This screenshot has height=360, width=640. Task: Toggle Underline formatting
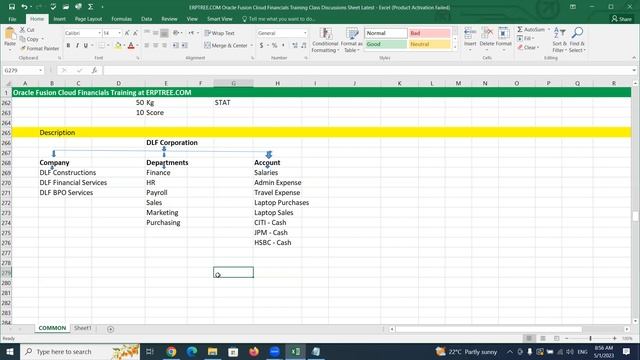(86, 45)
